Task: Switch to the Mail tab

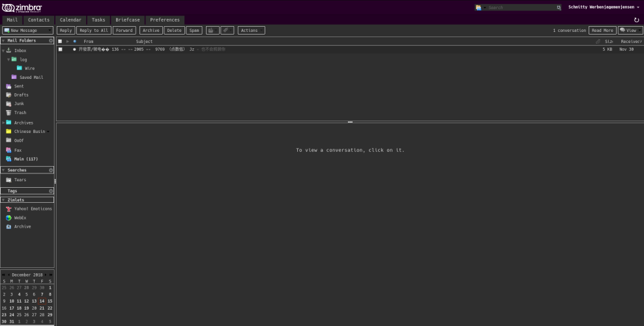Action: point(12,20)
